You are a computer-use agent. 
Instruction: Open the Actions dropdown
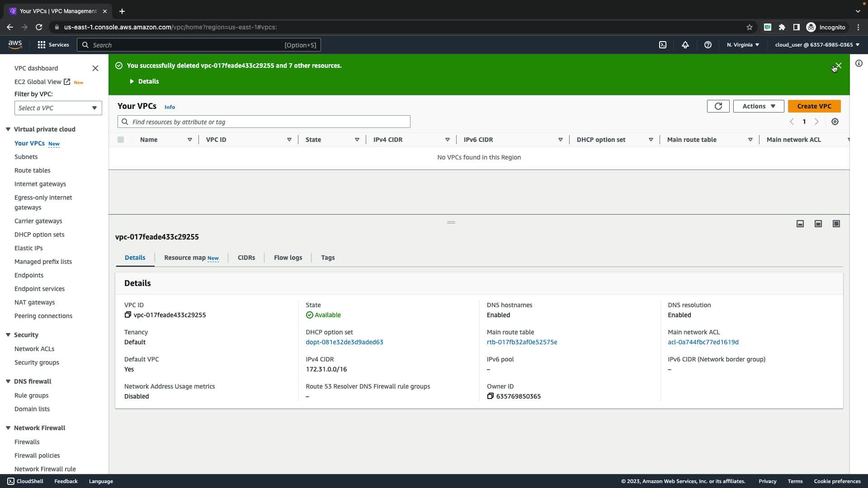(758, 106)
